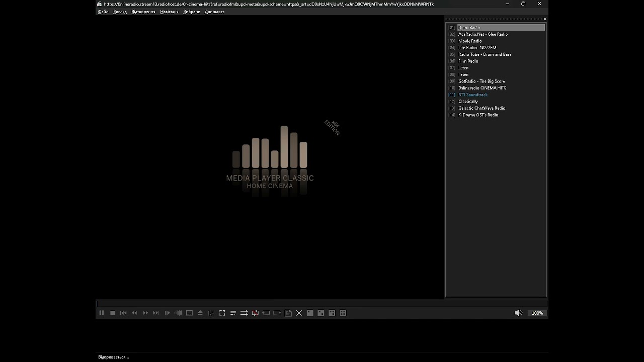
Task: Select 0nlineradio CINEMA HITS entry
Action: click(496, 88)
